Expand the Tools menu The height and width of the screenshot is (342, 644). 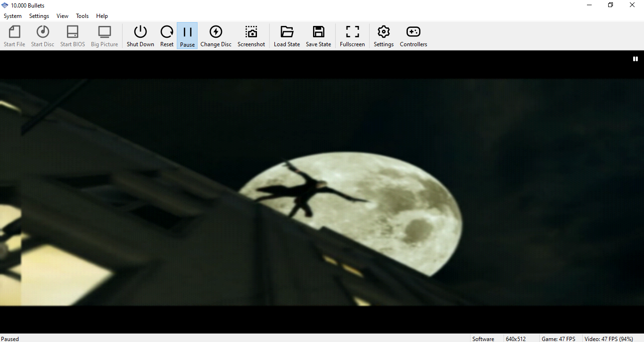coord(82,16)
